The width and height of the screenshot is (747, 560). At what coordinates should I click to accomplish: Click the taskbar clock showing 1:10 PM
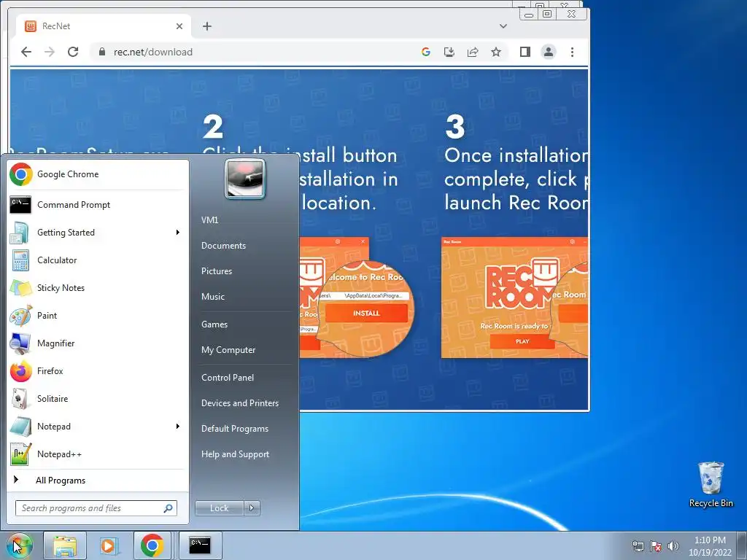710,546
